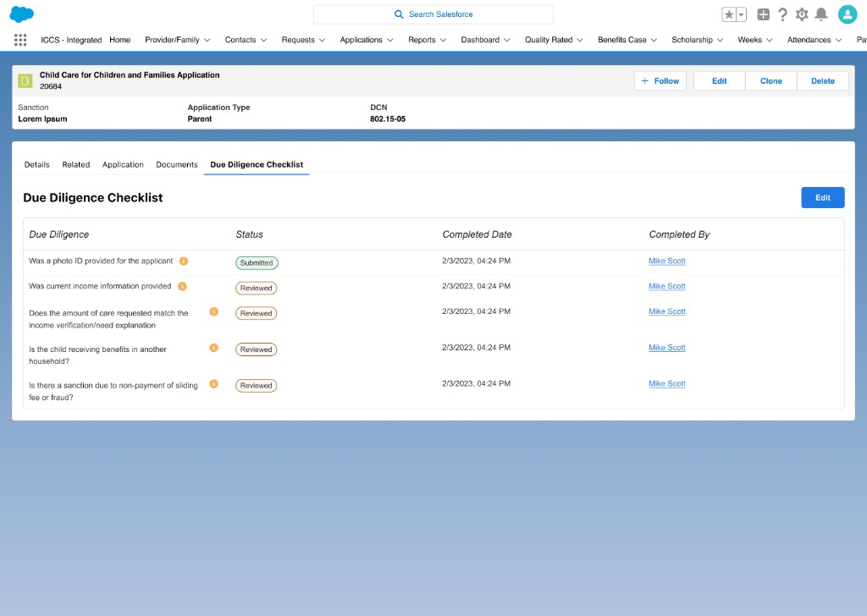Click the record number 20684

(x=51, y=86)
